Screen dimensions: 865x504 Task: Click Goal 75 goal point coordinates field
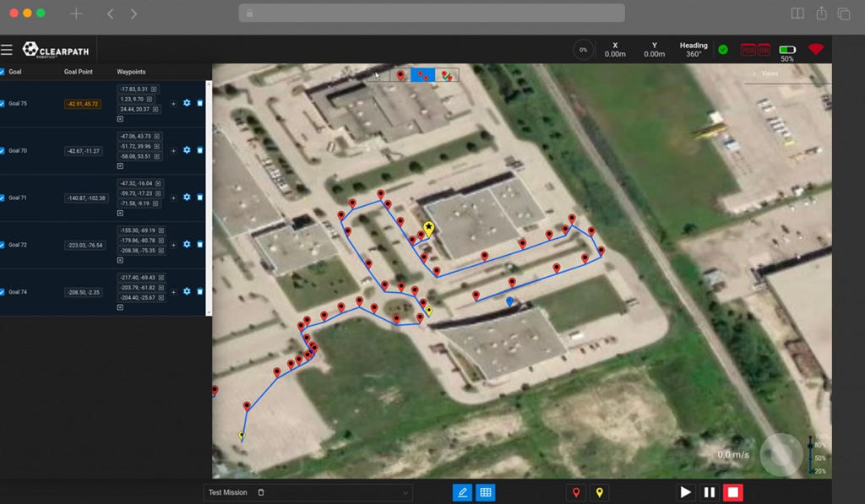84,104
